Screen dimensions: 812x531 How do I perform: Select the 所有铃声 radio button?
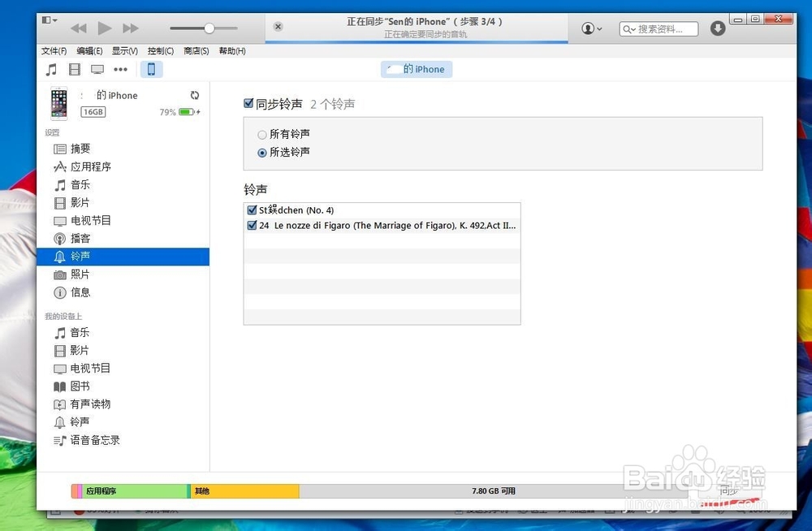[262, 135]
